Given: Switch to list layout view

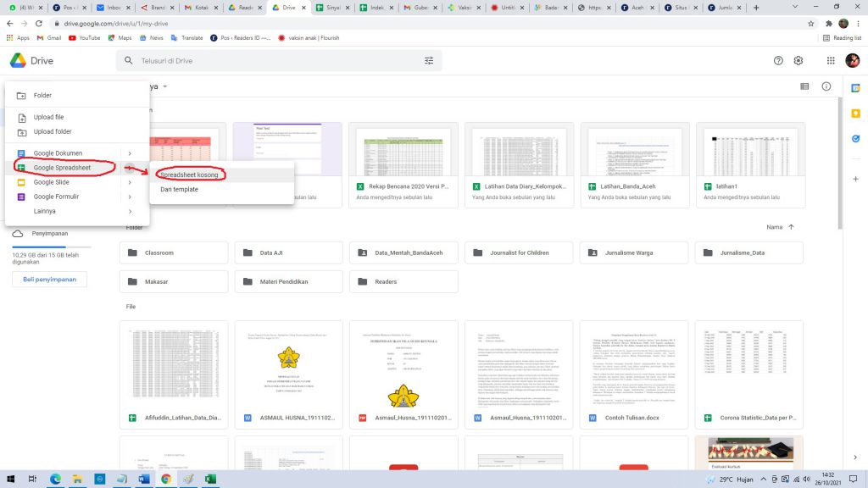Looking at the screenshot, I should (x=804, y=86).
